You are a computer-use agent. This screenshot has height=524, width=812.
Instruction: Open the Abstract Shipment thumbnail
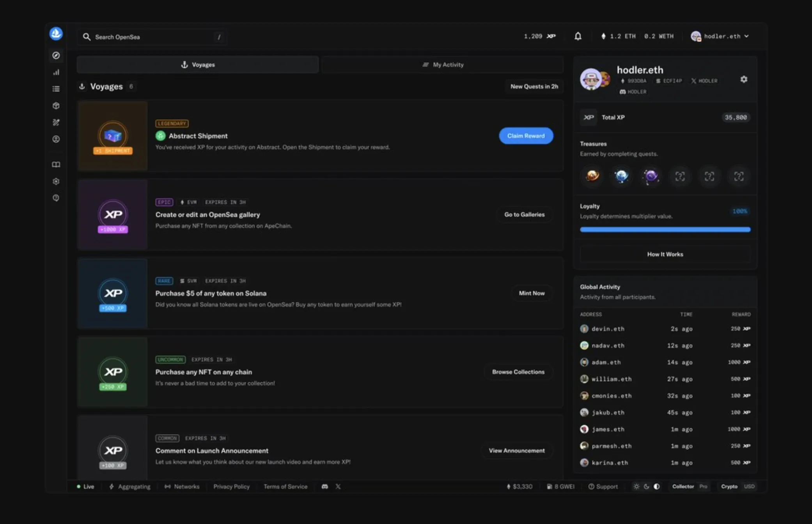113,136
